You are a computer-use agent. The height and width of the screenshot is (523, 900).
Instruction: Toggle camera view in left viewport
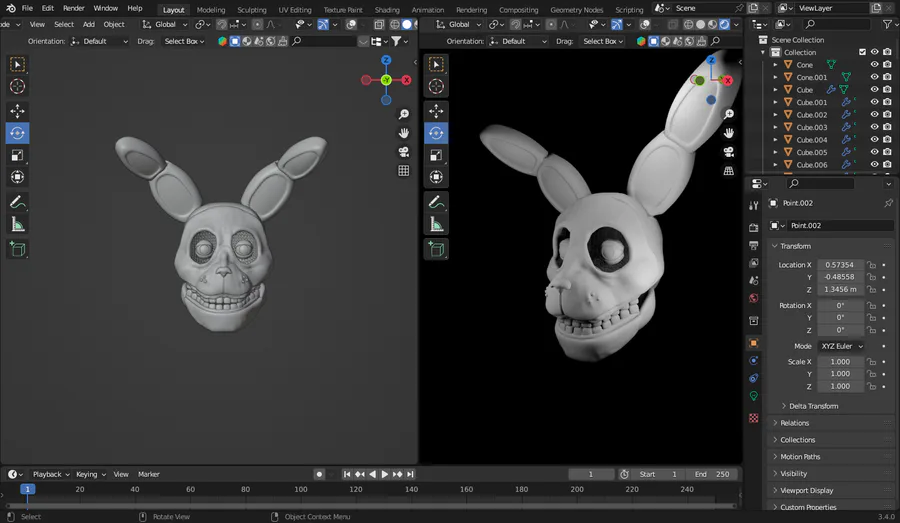404,152
